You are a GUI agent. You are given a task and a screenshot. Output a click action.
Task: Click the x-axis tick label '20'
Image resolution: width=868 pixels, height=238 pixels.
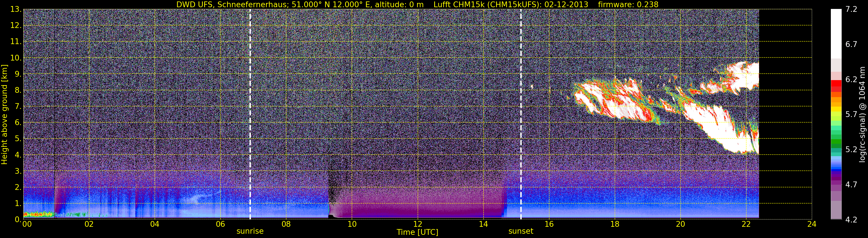pos(680,224)
